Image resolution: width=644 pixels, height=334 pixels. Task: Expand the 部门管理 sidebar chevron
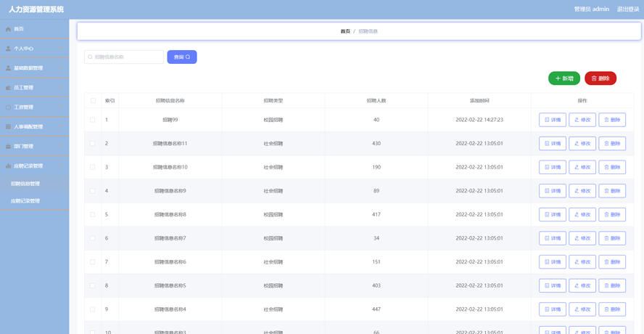(x=61, y=146)
